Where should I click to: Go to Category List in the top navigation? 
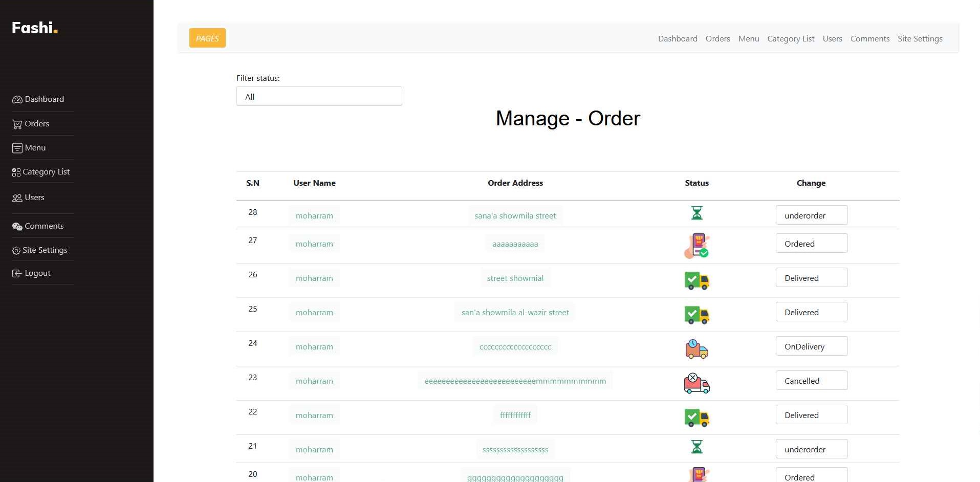(x=790, y=39)
